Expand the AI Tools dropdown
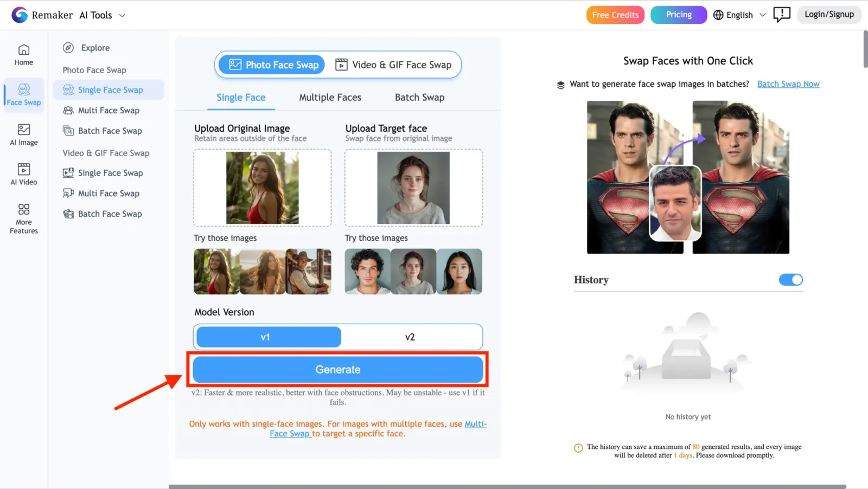 coord(103,15)
